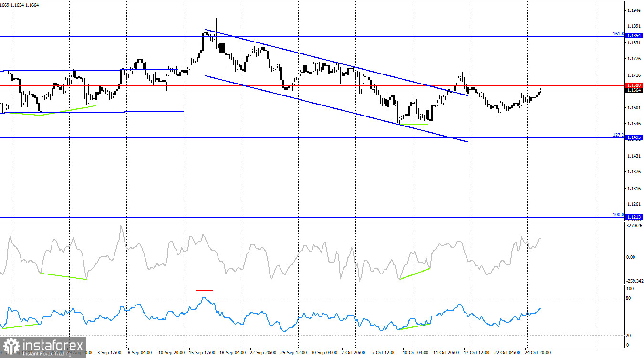Click the 1.1376 price axis value
644x358 pixels.
634,172
